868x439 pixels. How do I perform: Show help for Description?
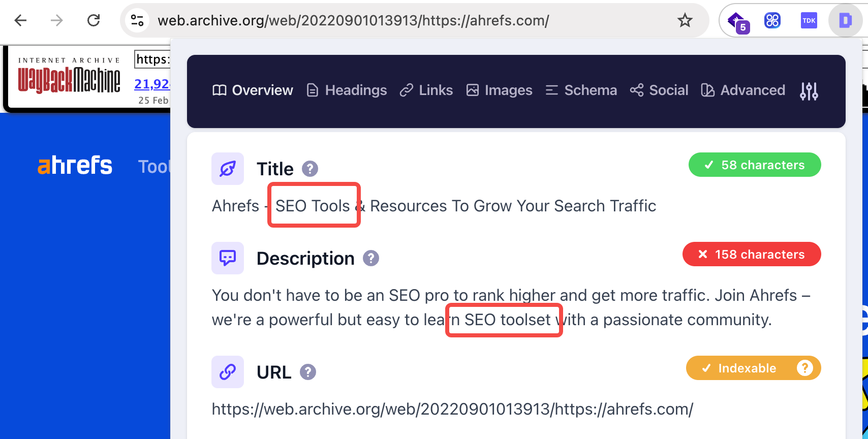click(371, 258)
